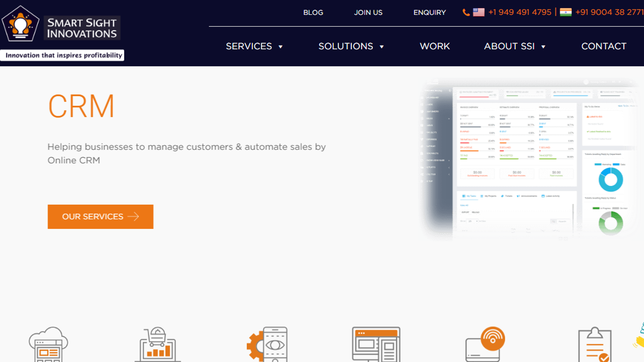
Task: Open the Enquiry link
Action: (x=429, y=12)
